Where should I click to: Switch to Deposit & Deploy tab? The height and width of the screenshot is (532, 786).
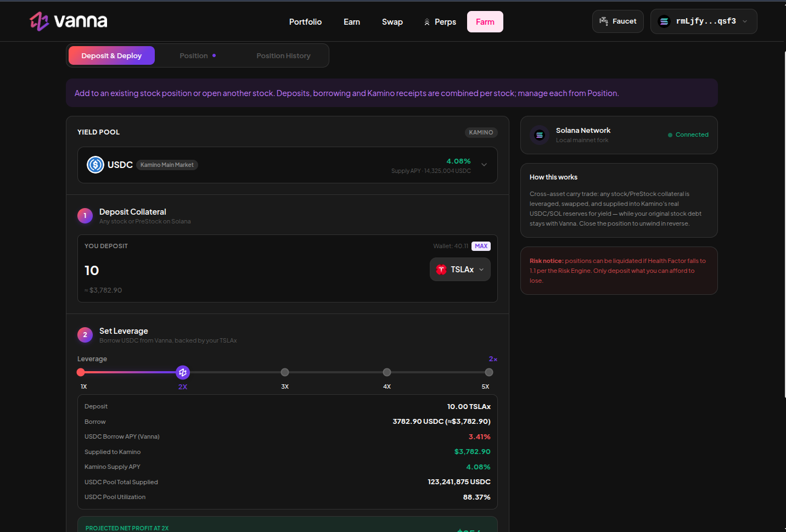pos(111,55)
